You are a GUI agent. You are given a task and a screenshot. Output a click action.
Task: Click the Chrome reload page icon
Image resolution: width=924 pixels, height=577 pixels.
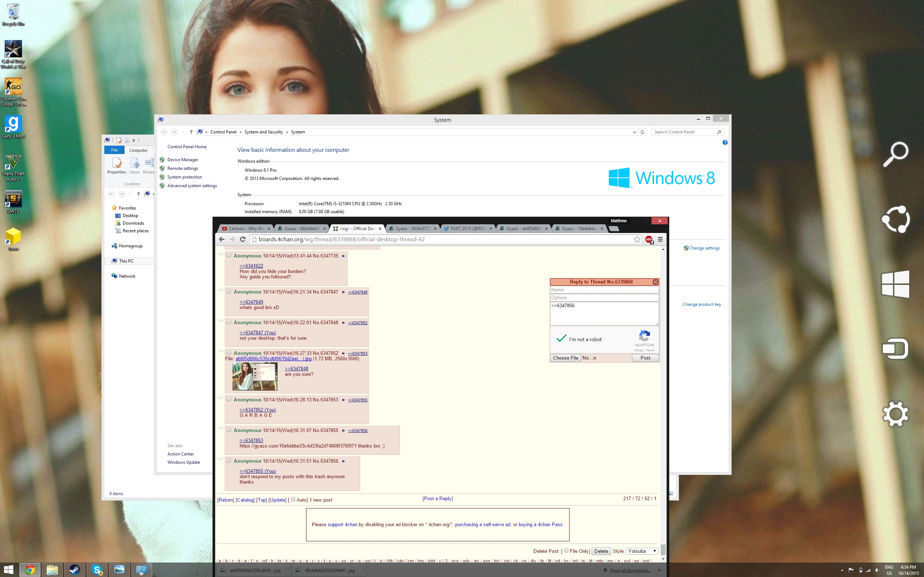[243, 239]
